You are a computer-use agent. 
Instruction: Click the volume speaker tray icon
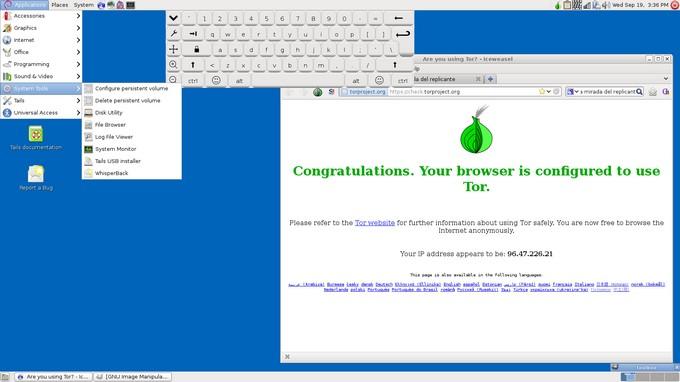click(605, 5)
